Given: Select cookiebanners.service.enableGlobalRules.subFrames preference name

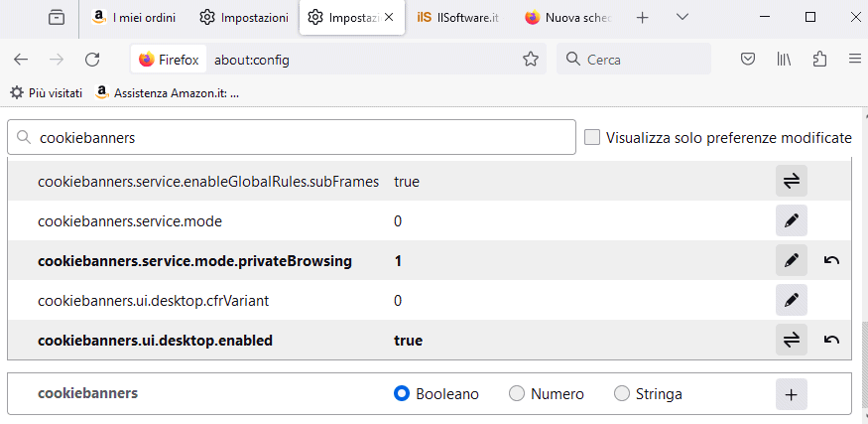Looking at the screenshot, I should point(208,182).
